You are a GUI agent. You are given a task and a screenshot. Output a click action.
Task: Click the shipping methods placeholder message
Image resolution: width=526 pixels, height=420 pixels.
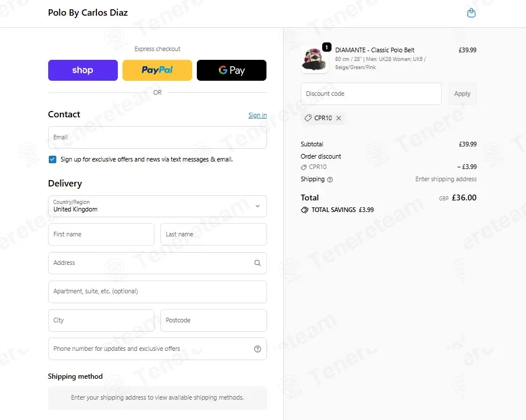click(x=157, y=397)
